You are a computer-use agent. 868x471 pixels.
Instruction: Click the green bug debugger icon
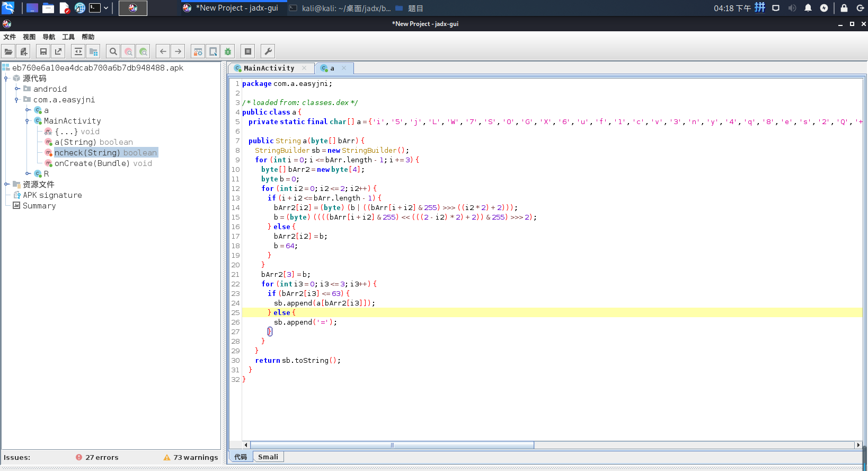(x=228, y=51)
